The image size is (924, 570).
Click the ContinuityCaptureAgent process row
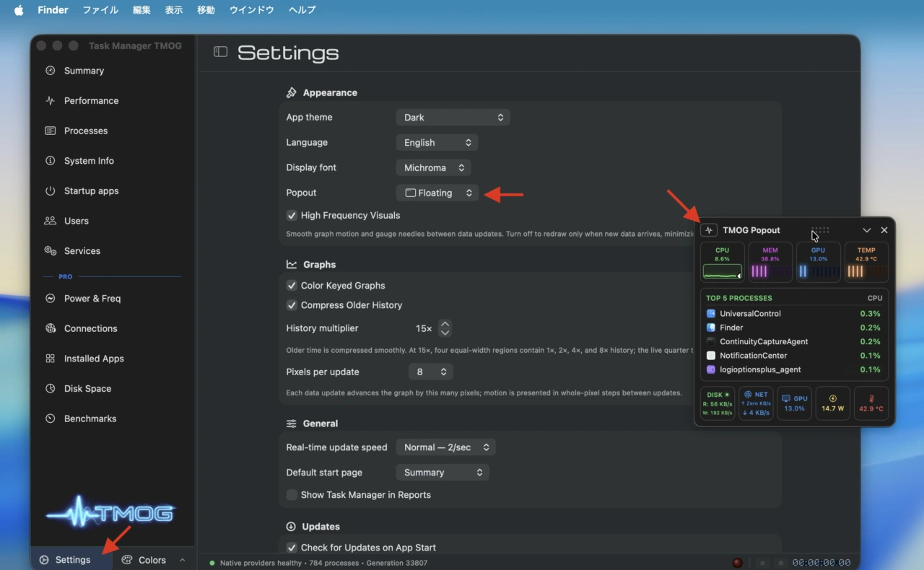pyautogui.click(x=794, y=342)
